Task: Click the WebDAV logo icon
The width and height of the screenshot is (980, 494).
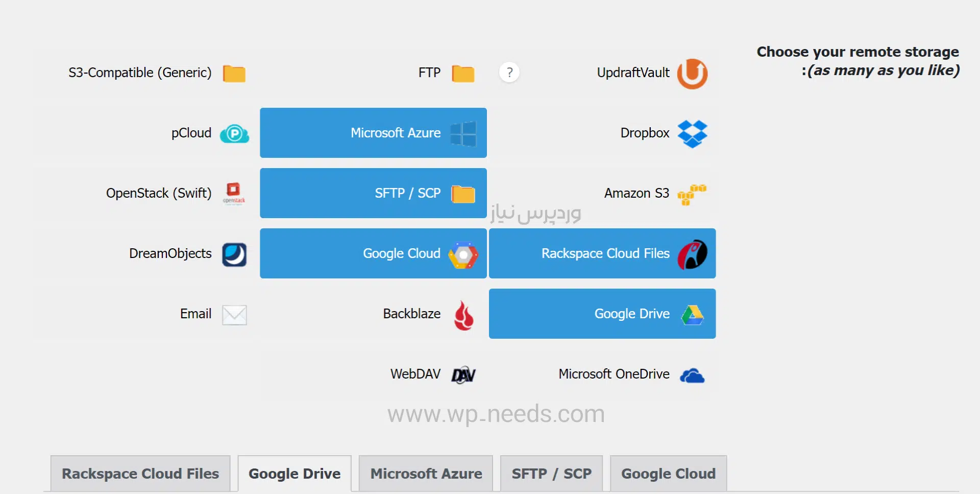Action: pos(463,375)
